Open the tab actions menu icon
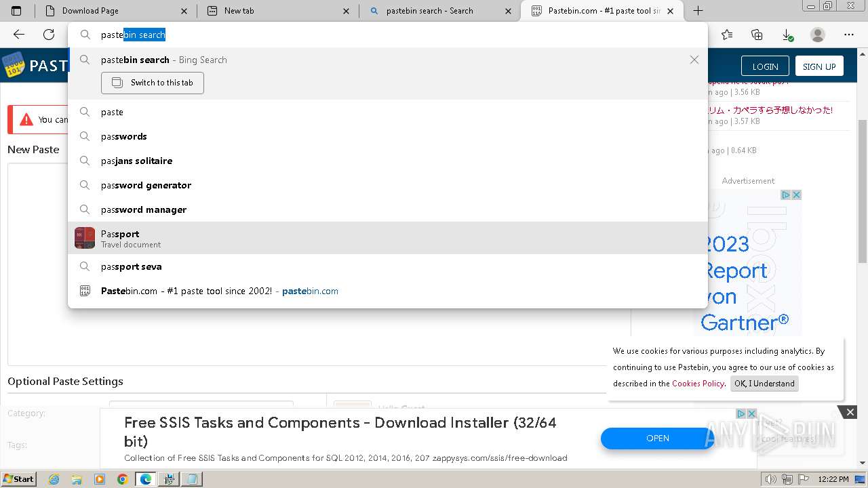The width and height of the screenshot is (868, 488). [x=17, y=11]
